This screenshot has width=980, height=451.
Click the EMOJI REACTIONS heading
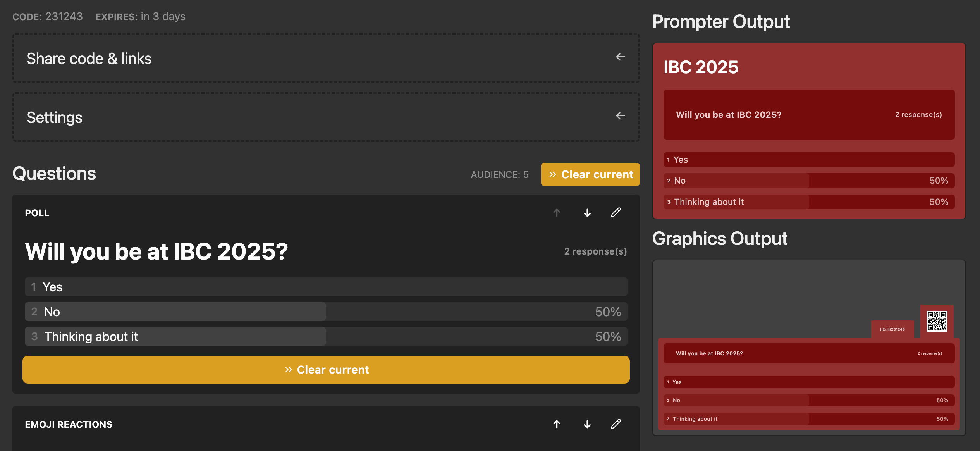tap(69, 425)
